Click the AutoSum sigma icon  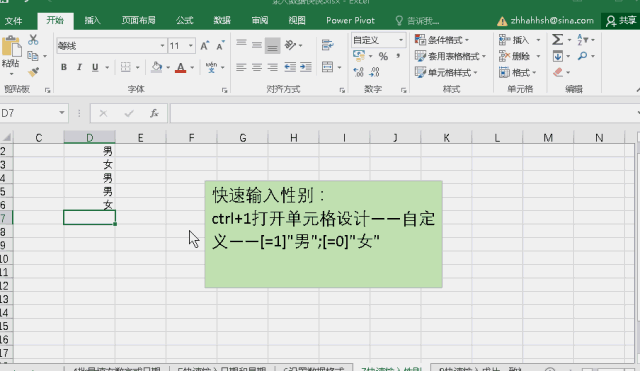[558, 40]
